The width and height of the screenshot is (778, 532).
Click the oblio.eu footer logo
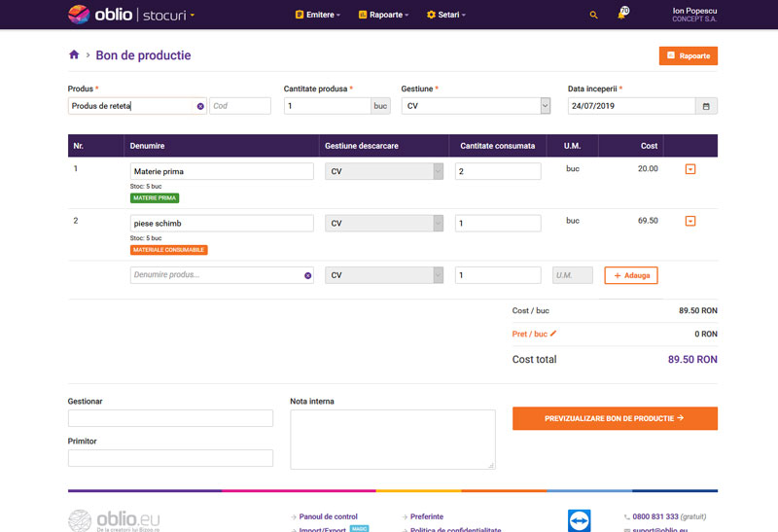click(x=114, y=520)
